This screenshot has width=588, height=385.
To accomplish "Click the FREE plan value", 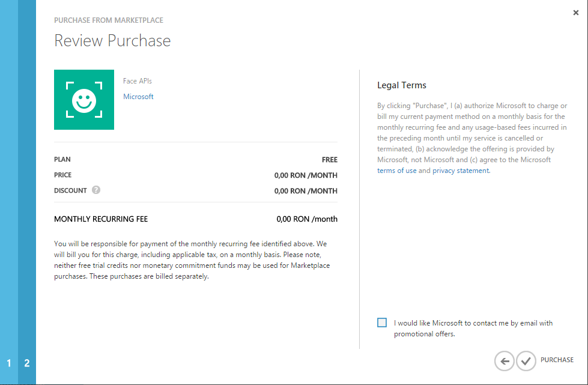I will point(330,160).
